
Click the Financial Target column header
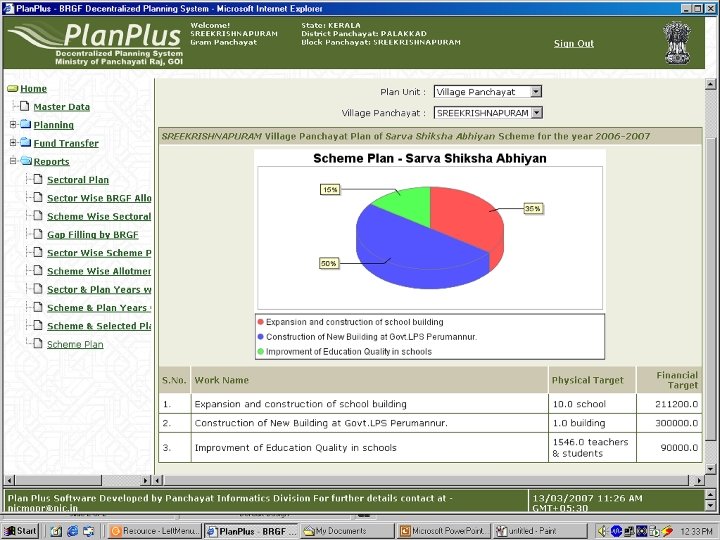tap(669, 380)
